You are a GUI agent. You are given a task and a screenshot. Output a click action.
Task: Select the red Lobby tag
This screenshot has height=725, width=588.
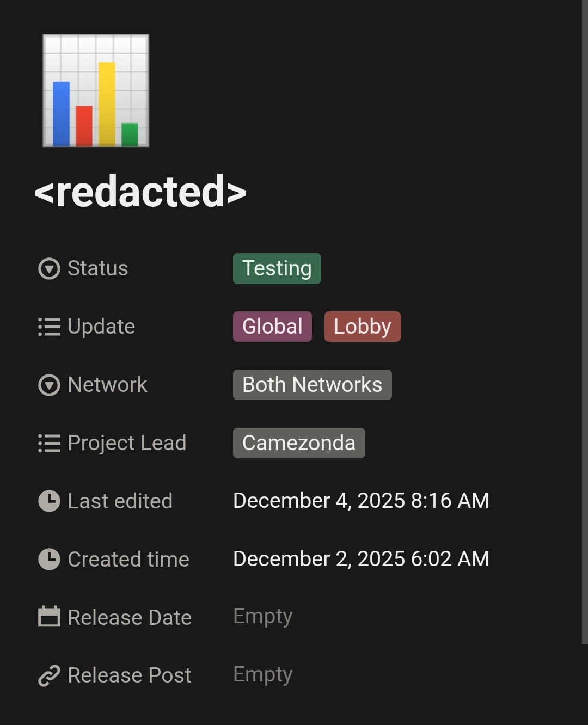(363, 327)
